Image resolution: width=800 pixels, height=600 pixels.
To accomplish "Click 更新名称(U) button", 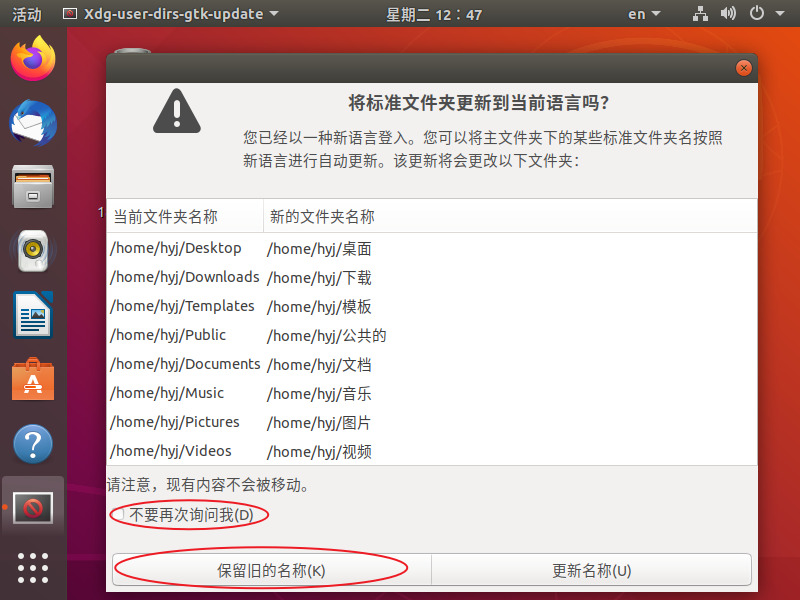I will coord(591,570).
